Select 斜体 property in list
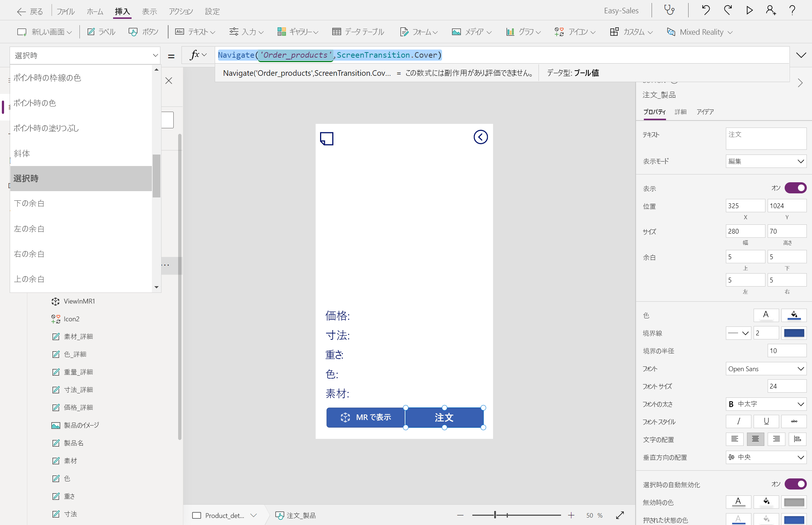Viewport: 812px width, 525px height. (81, 153)
